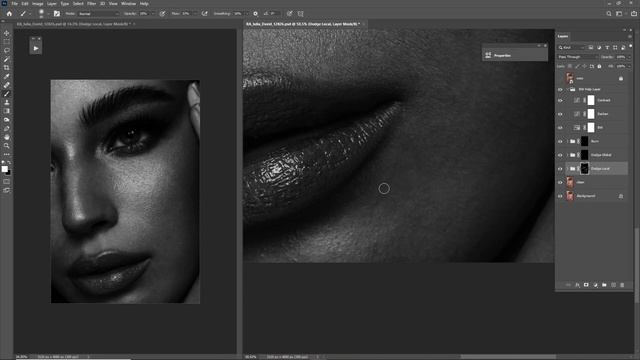Image resolution: width=640 pixels, height=360 pixels.
Task: Select the Move tool
Action: pyautogui.click(x=7, y=33)
